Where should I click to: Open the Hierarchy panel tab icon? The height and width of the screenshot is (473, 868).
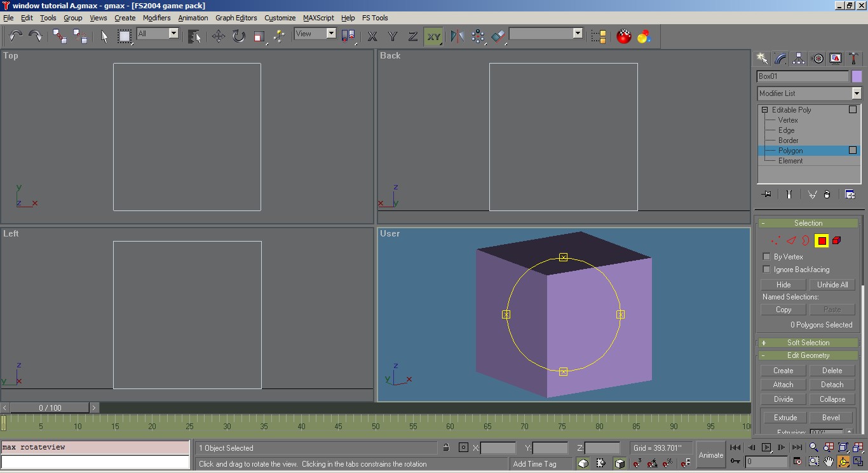coord(799,58)
